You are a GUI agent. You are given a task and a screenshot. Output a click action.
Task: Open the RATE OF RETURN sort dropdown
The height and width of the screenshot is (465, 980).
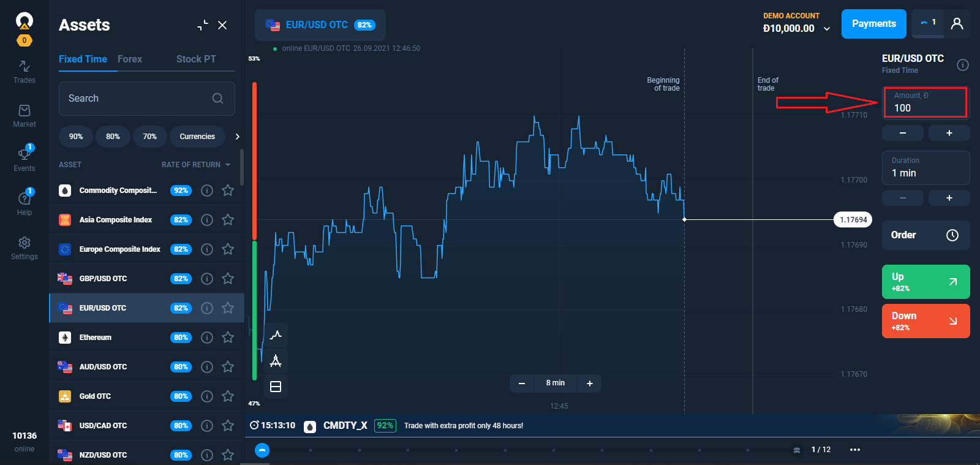[x=195, y=164]
